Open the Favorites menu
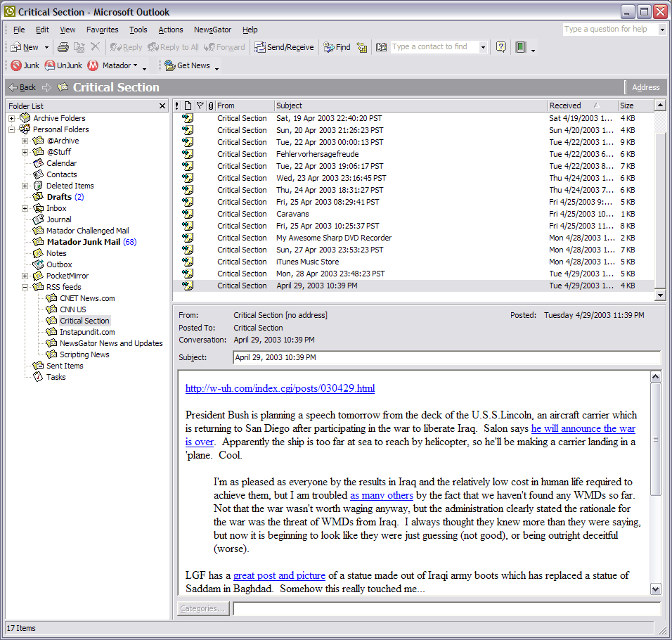 tap(102, 30)
